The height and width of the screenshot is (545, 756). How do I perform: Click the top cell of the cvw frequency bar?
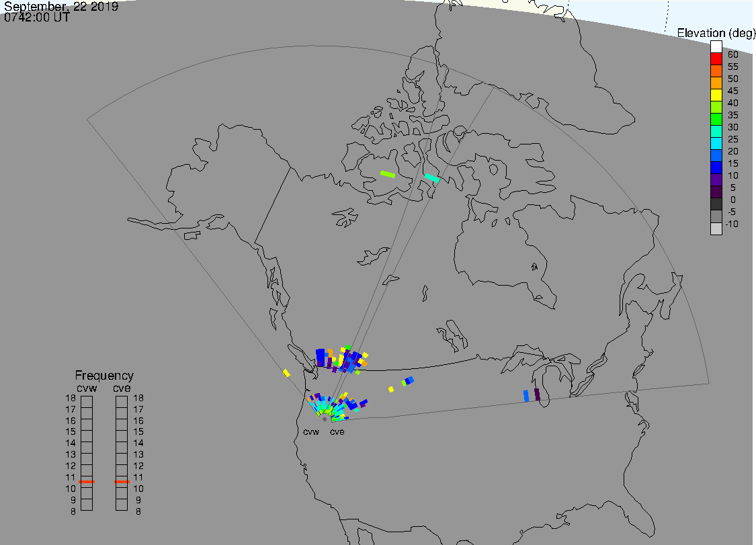[87, 402]
